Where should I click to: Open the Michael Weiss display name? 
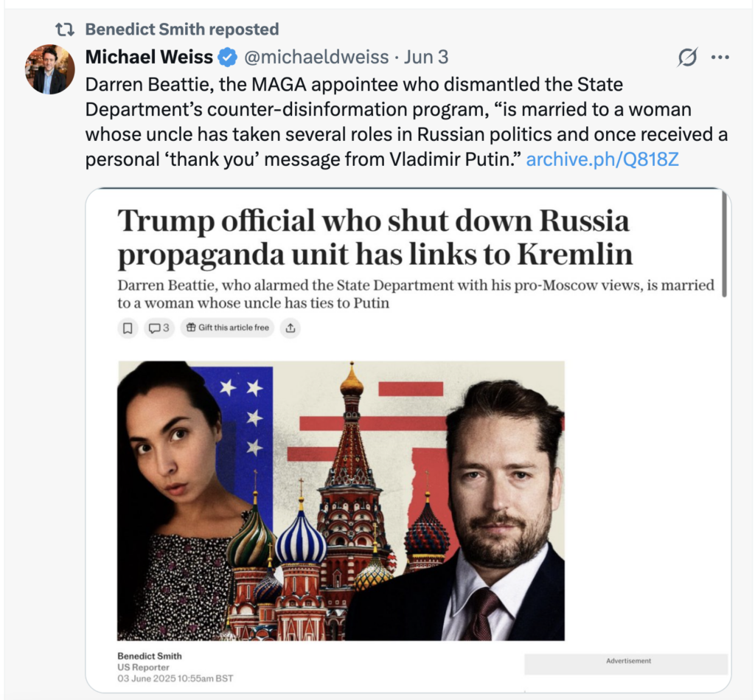coord(149,57)
